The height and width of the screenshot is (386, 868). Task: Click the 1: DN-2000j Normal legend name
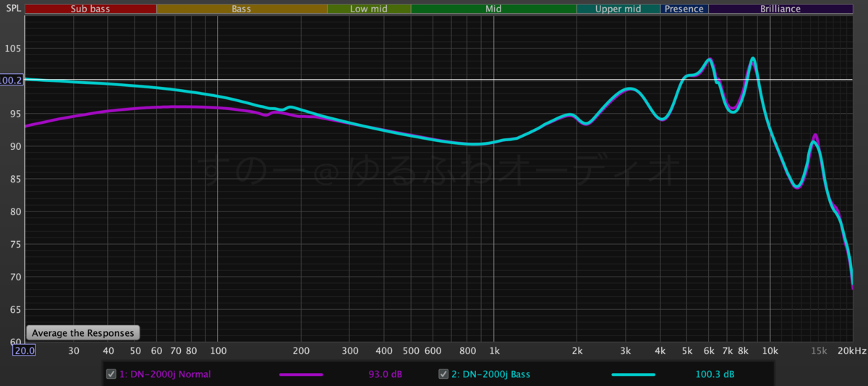coord(166,374)
